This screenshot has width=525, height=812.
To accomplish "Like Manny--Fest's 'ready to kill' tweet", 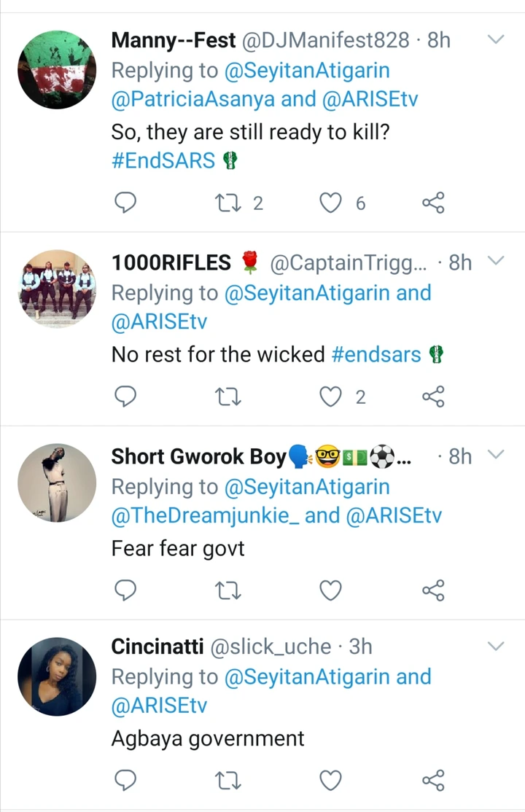I will tap(332, 203).
